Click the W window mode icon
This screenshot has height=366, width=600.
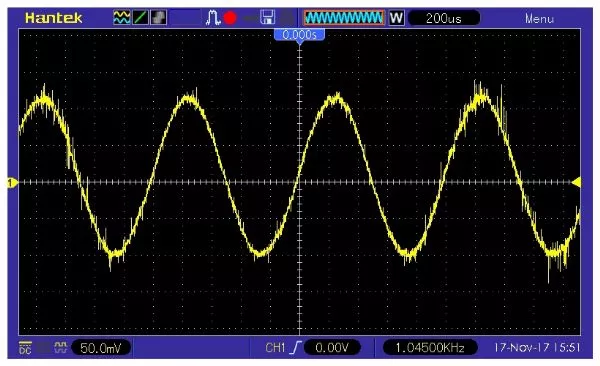click(396, 18)
